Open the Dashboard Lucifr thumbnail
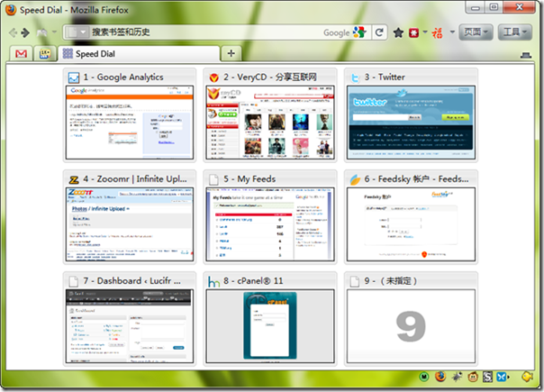 tap(130, 326)
